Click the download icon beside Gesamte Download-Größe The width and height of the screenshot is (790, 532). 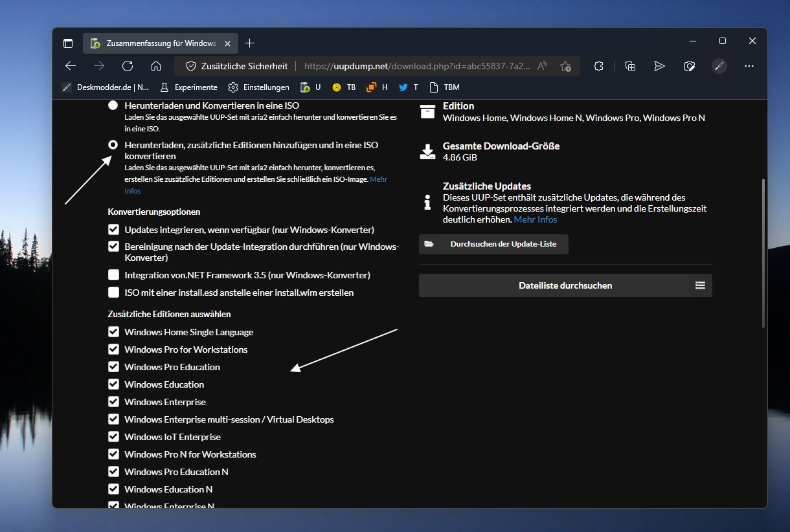click(427, 151)
